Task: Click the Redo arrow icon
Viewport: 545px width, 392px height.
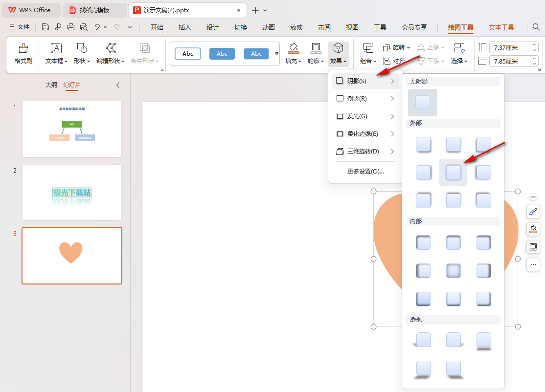Action: pos(117,27)
